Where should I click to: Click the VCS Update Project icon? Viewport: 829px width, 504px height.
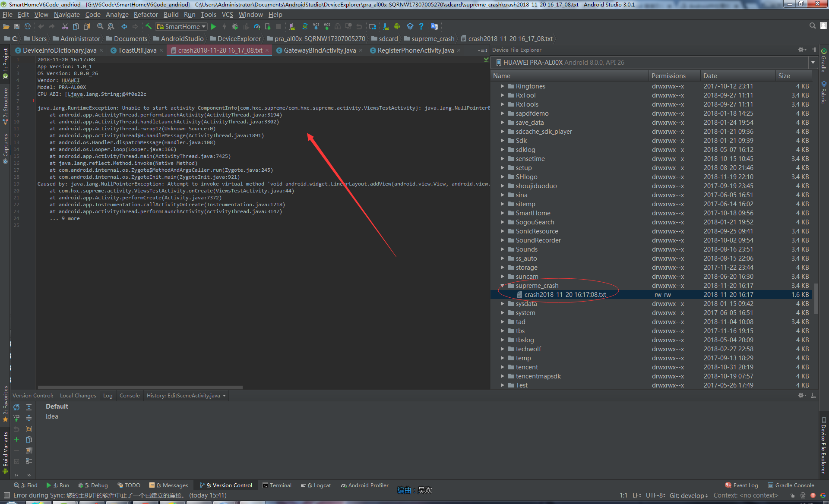coord(316,27)
